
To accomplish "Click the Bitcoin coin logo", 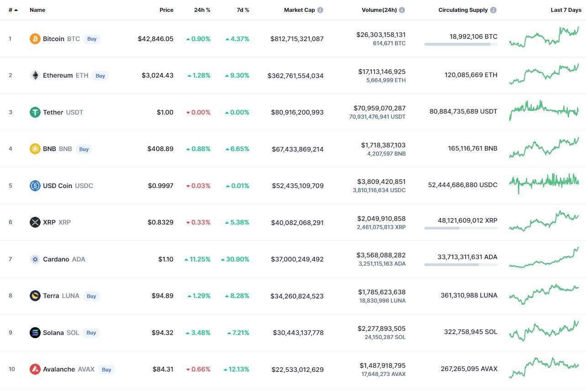I will tap(35, 39).
